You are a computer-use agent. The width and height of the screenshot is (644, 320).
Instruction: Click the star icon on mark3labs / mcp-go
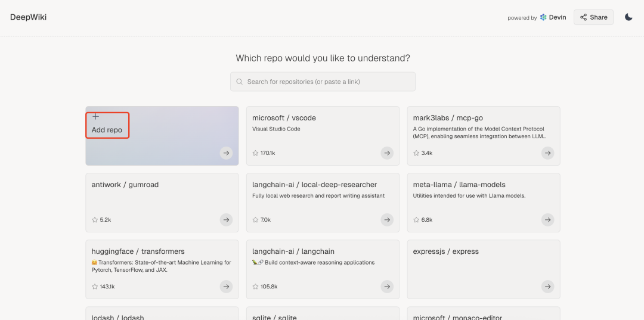pyautogui.click(x=416, y=153)
